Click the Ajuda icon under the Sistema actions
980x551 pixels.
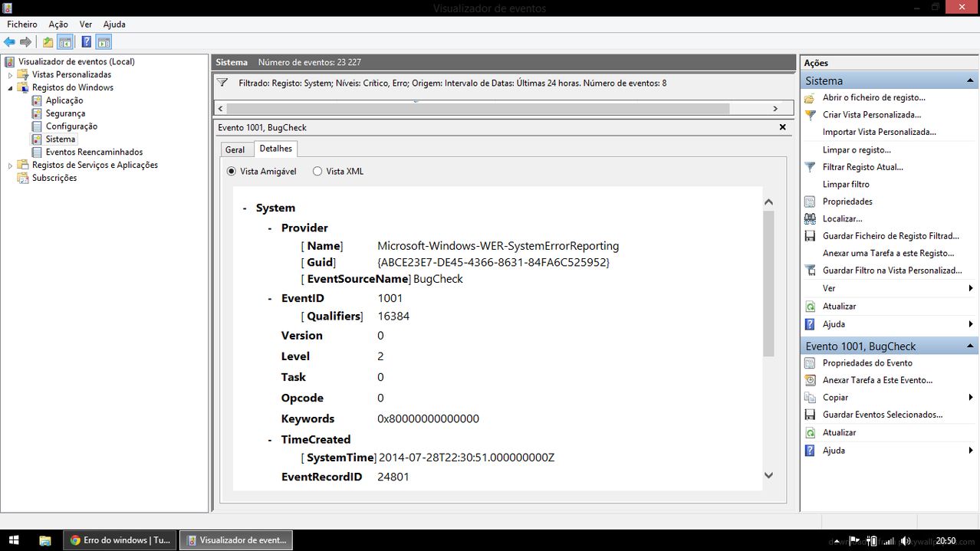[810, 324]
